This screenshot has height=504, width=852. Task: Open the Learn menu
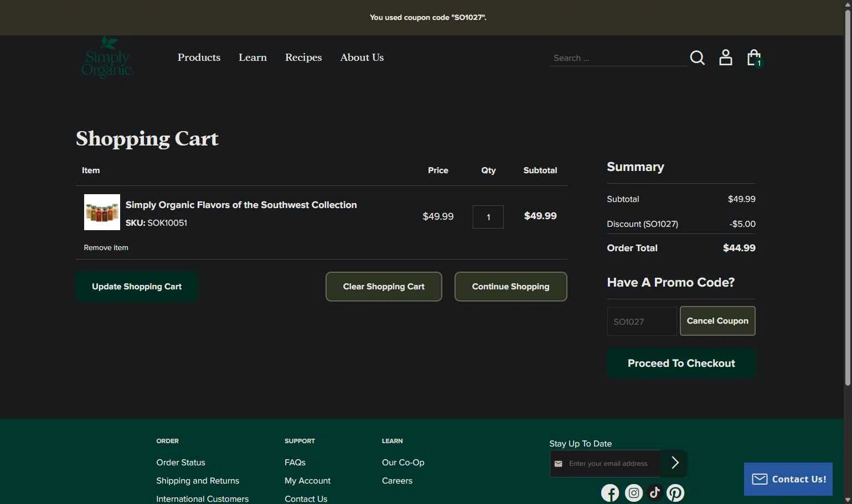point(252,58)
